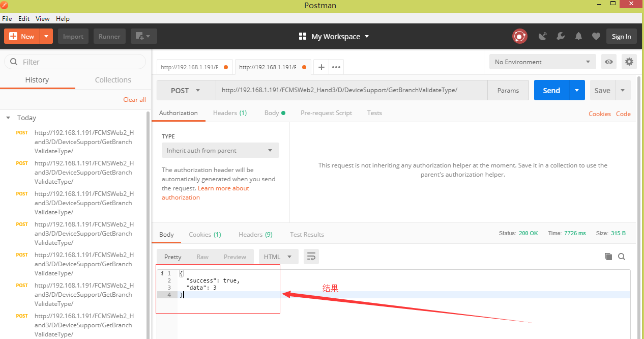Open manage environments gear icon
This screenshot has height=339, width=644.
[x=629, y=62]
